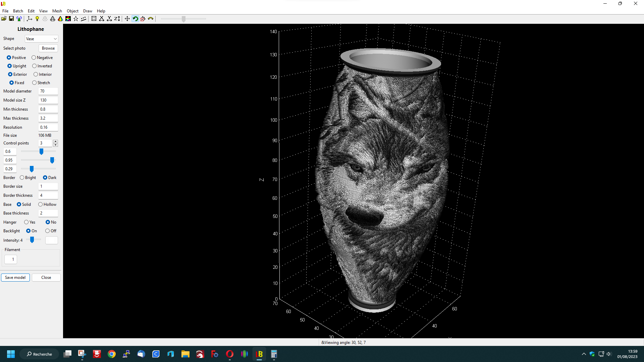Select the Interior radio option
Image resolution: width=644 pixels, height=362 pixels.
tap(36, 74)
